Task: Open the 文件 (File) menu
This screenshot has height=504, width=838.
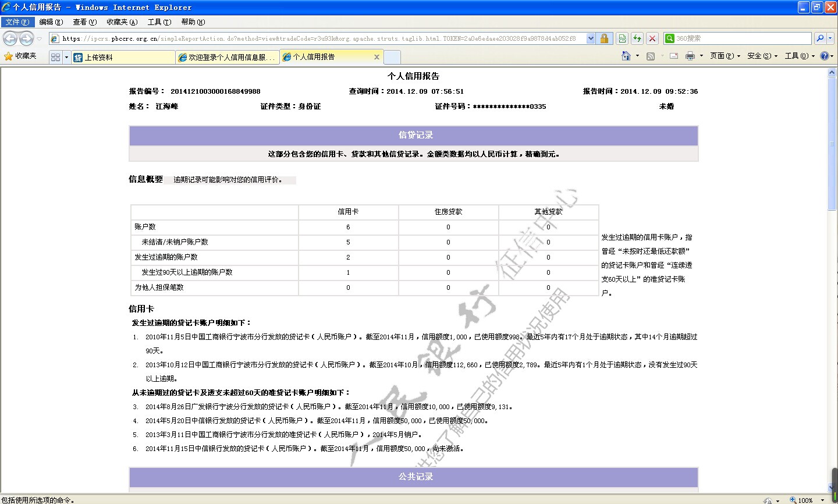Action: [x=17, y=22]
